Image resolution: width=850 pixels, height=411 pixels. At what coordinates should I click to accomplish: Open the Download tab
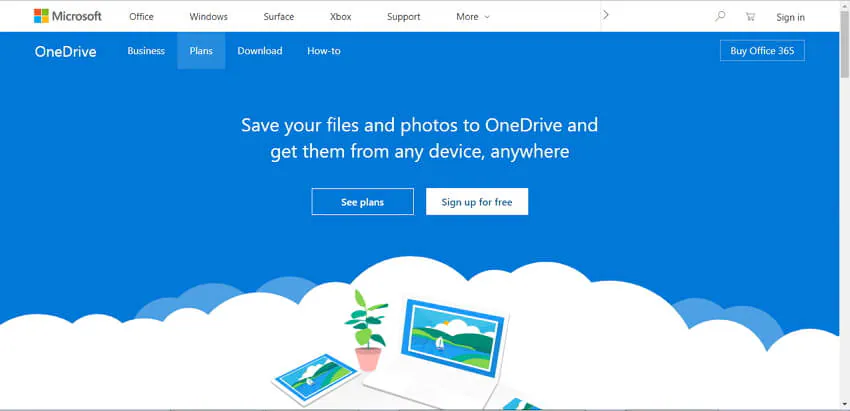(x=260, y=51)
